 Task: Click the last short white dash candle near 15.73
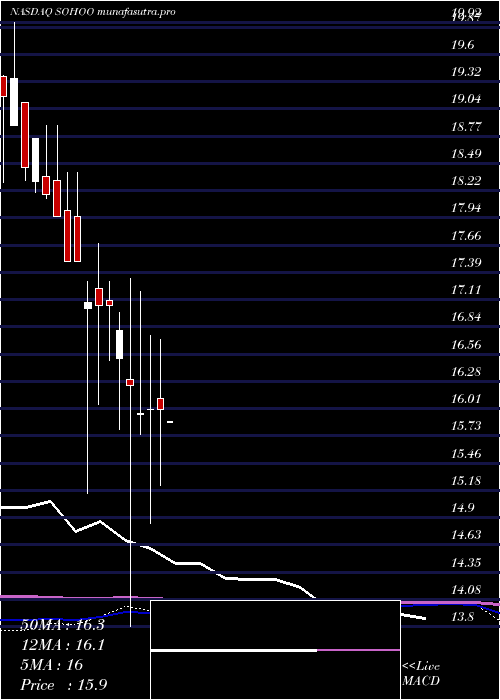170,421
